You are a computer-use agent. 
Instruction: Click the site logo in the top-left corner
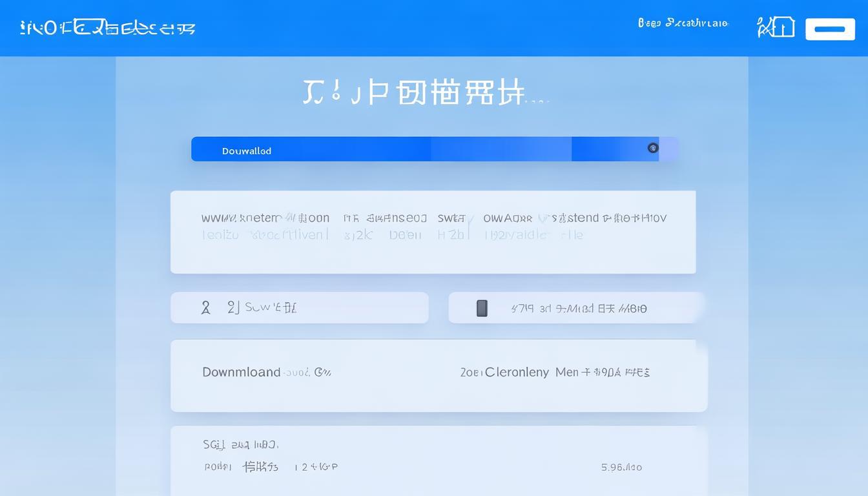click(107, 27)
